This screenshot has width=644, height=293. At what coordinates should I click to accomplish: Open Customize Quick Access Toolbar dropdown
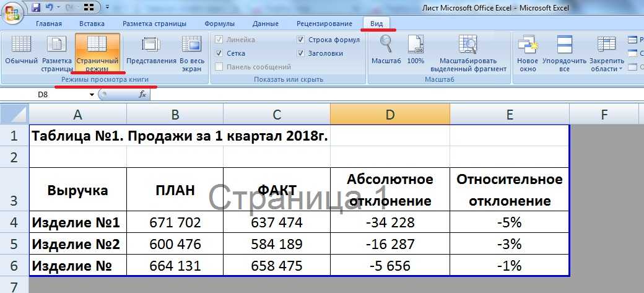click(x=107, y=7)
